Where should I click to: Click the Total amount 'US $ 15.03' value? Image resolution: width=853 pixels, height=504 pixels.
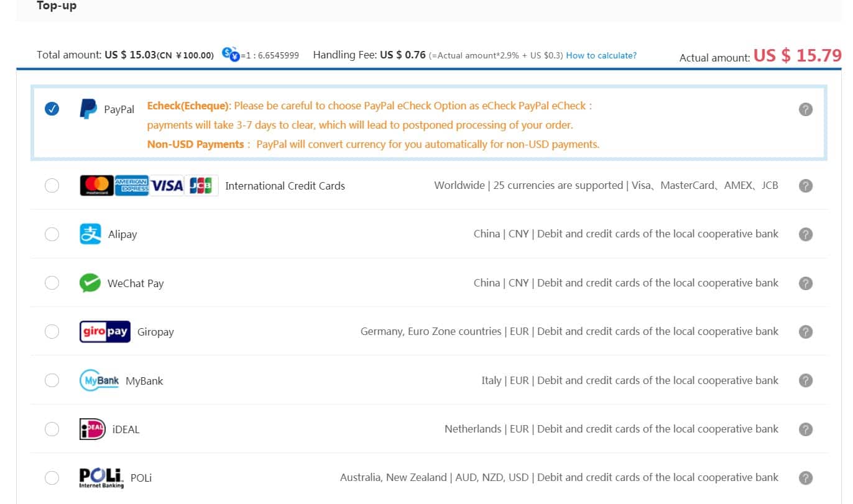click(x=131, y=55)
